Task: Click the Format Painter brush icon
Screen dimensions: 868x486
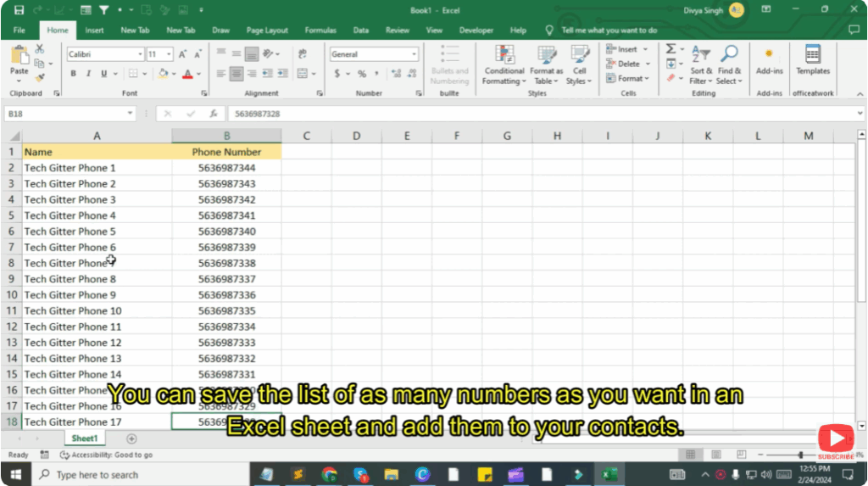Action: point(39,77)
